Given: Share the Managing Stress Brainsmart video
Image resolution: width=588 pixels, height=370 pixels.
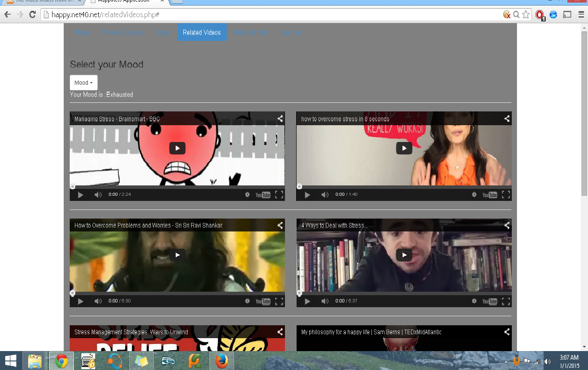Looking at the screenshot, I should tap(280, 119).
